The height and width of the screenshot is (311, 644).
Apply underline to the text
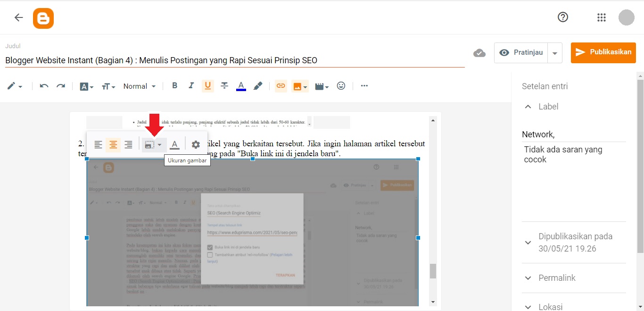207,85
